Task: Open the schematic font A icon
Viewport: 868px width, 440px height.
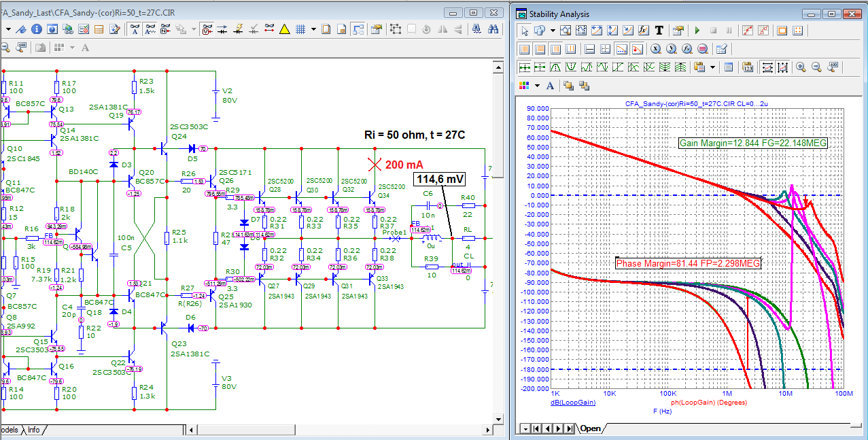Action: (85, 47)
